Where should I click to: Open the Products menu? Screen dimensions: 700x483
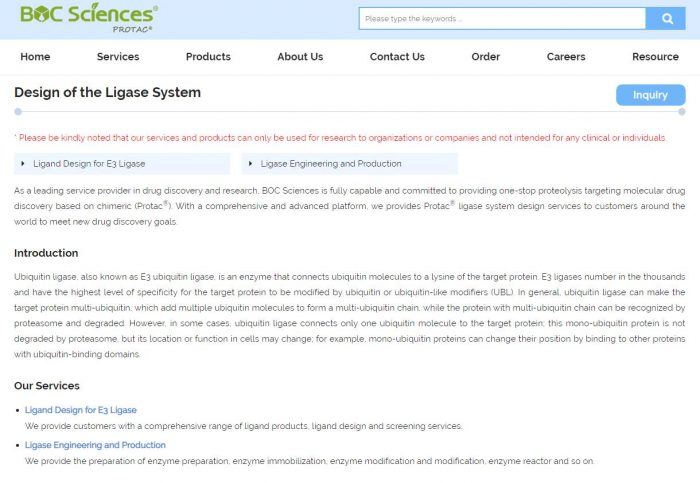pyautogui.click(x=208, y=57)
